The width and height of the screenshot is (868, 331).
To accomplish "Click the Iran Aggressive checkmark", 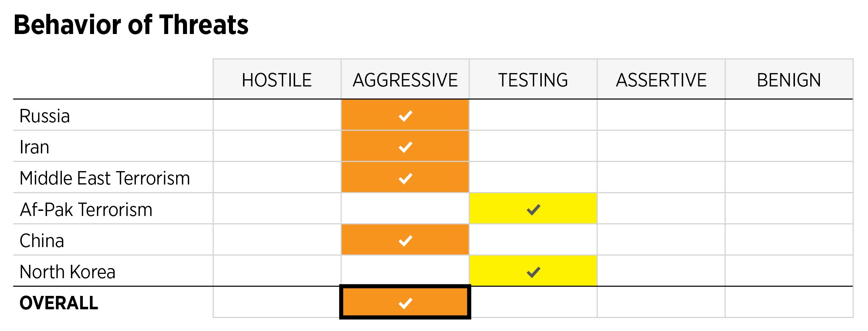I will click(405, 147).
